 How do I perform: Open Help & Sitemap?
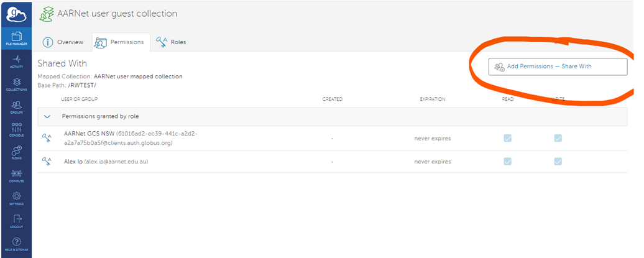pos(16,245)
